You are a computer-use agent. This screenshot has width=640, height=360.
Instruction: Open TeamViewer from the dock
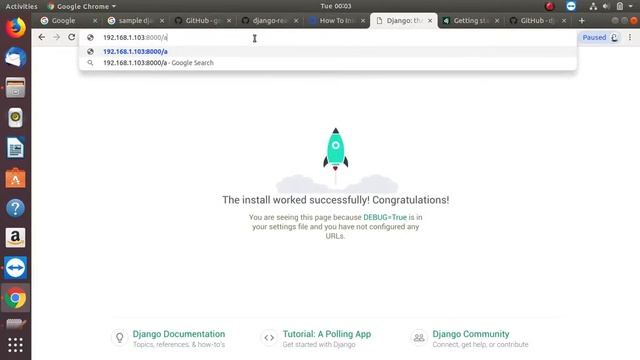pos(16,268)
